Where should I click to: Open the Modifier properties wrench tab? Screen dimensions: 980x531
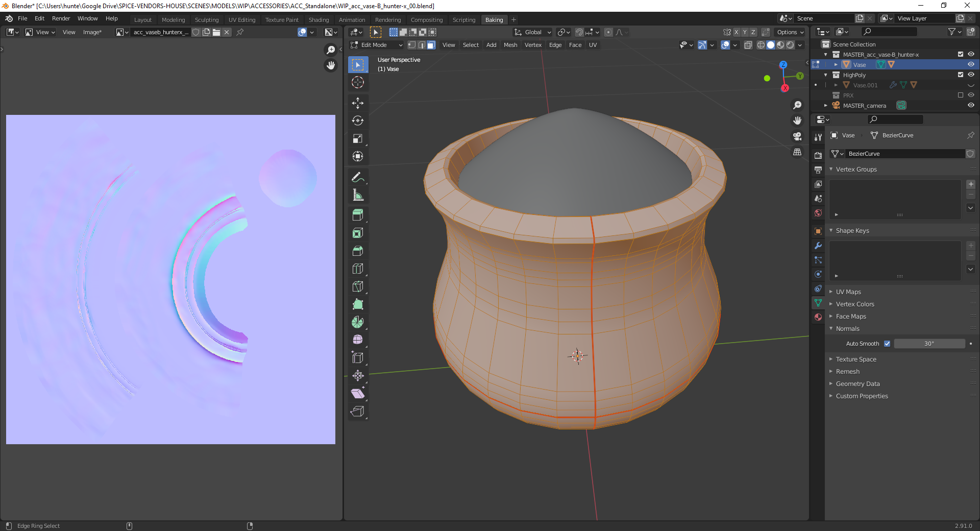tap(818, 246)
